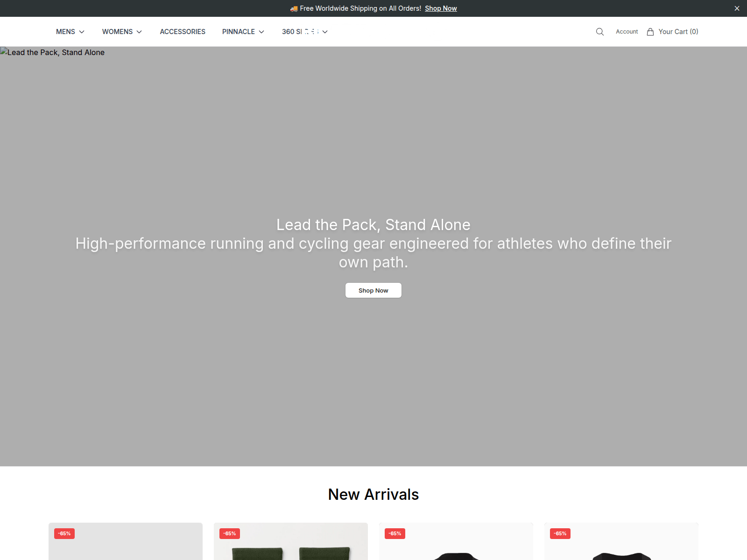Expand the PINNACLE dropdown chevron

coord(261,32)
